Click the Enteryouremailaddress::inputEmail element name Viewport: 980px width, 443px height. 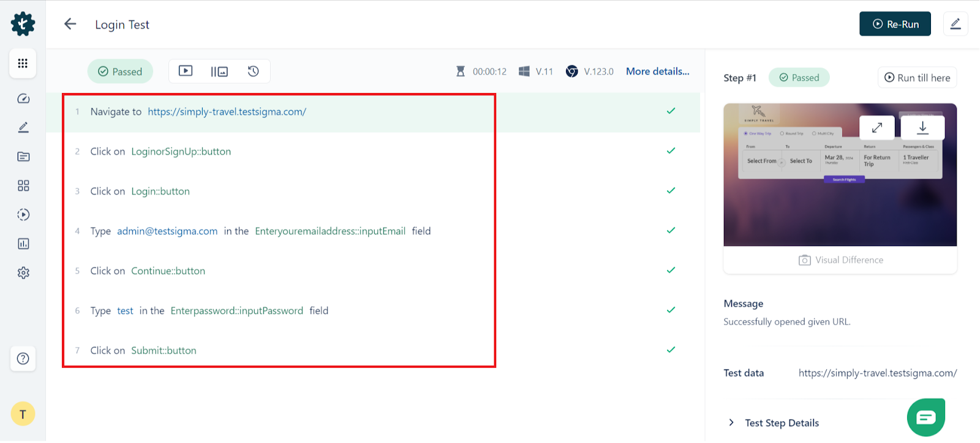[x=330, y=231]
